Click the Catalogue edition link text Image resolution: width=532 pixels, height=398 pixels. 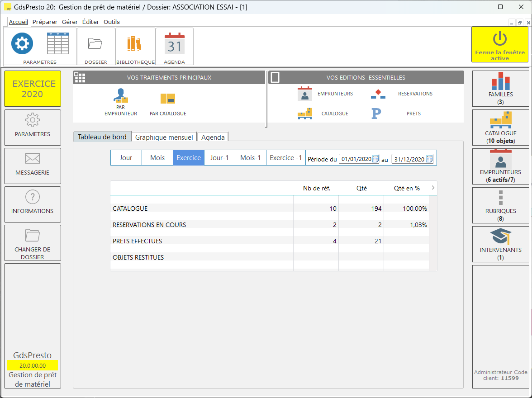point(335,114)
